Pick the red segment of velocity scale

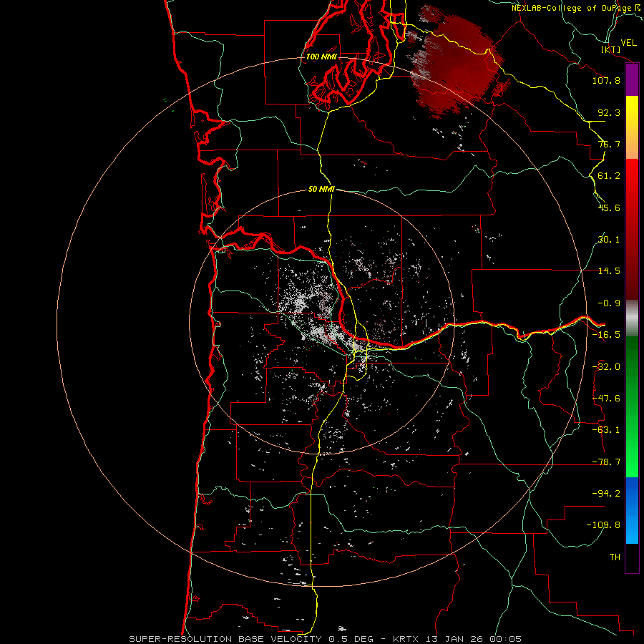click(x=632, y=229)
